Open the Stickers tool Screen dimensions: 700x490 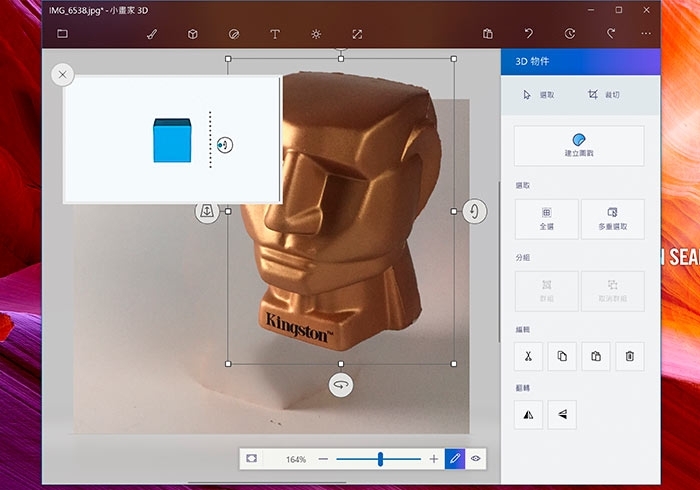click(x=234, y=34)
